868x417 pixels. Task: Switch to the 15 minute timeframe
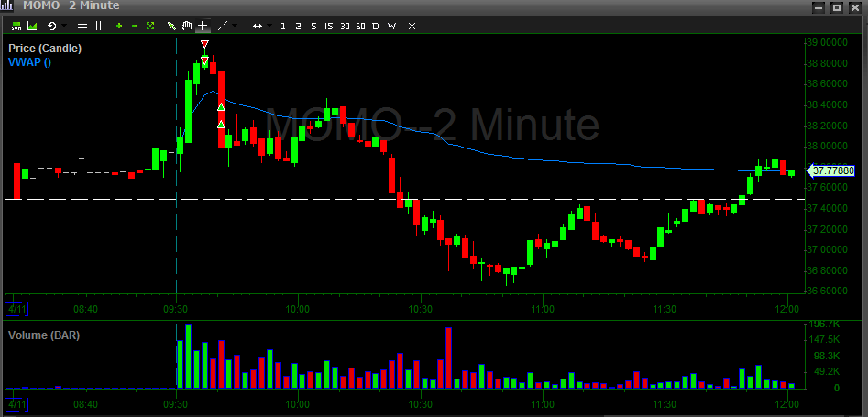[329, 26]
